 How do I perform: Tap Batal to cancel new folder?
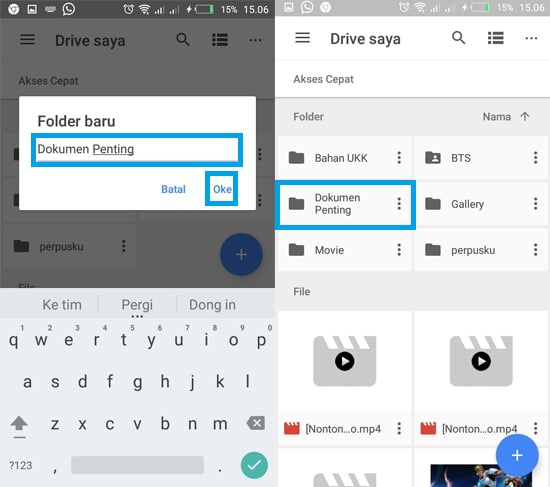[x=173, y=189]
